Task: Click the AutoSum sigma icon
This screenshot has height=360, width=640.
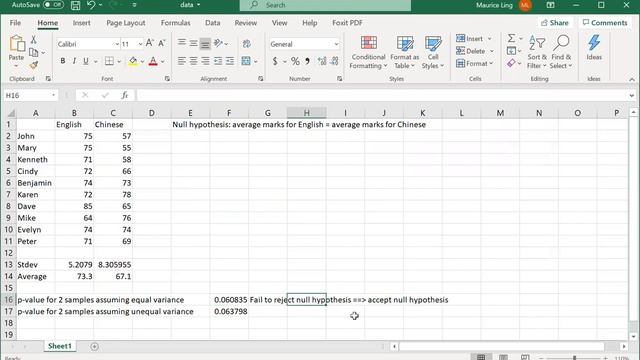Action: click(511, 38)
